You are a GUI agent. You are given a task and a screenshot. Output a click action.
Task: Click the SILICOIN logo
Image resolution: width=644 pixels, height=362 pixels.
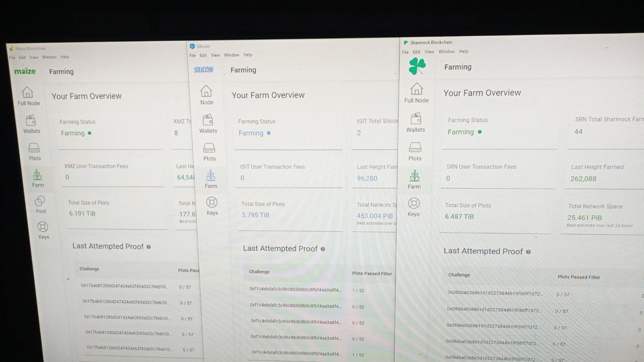204,70
